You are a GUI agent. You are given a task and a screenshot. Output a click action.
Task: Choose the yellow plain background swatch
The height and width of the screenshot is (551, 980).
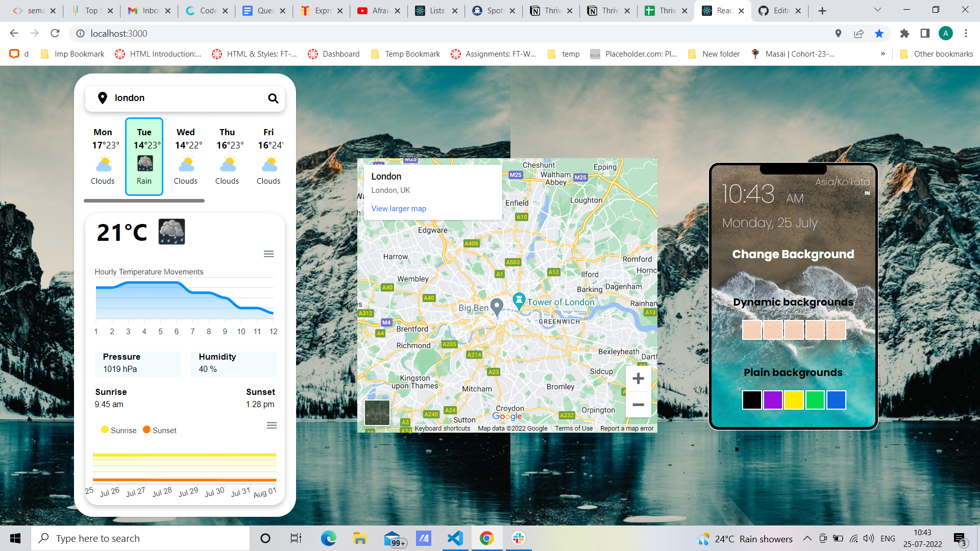(x=794, y=400)
